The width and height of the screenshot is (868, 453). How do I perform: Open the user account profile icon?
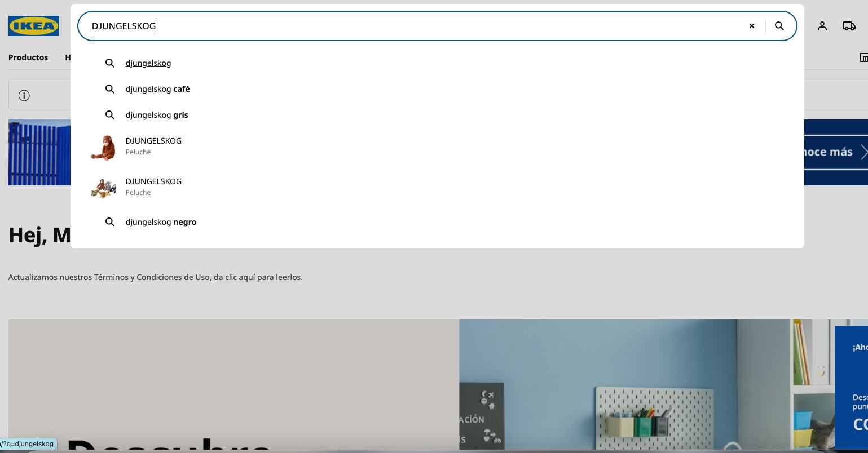pos(822,26)
